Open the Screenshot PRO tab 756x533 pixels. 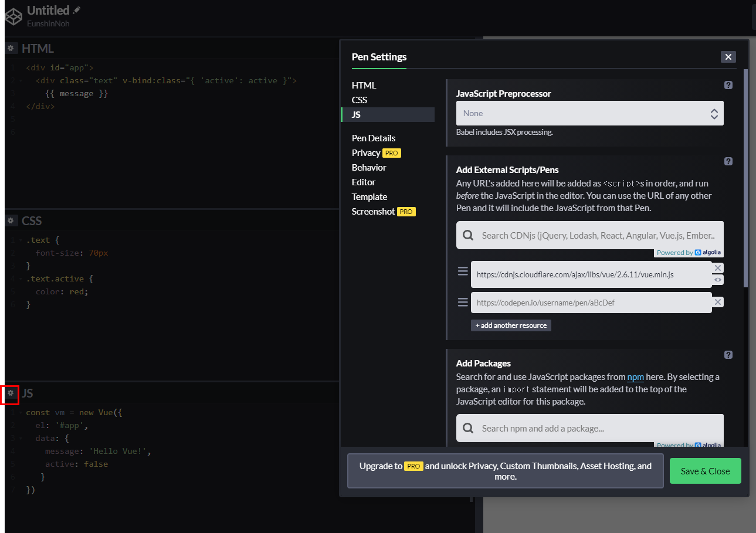[384, 211]
